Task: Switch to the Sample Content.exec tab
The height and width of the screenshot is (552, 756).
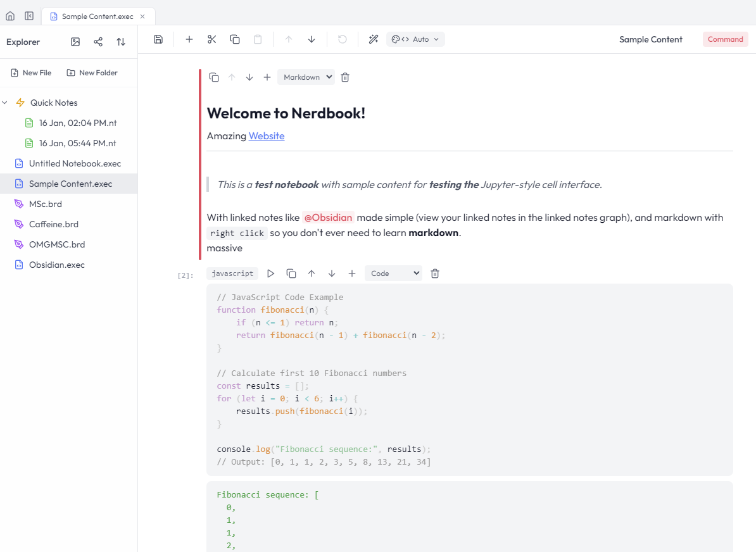Action: pyautogui.click(x=98, y=16)
